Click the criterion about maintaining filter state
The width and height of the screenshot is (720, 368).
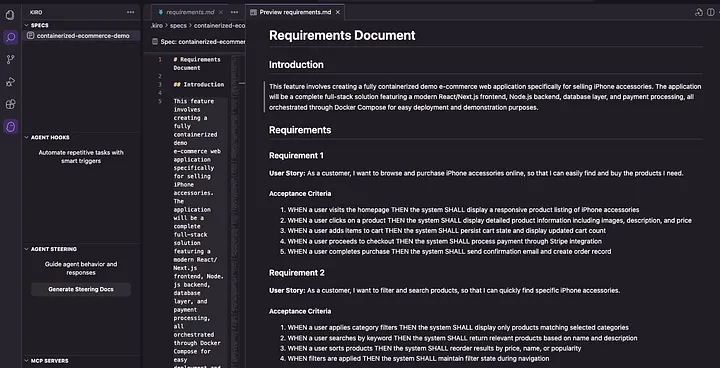tap(418, 358)
